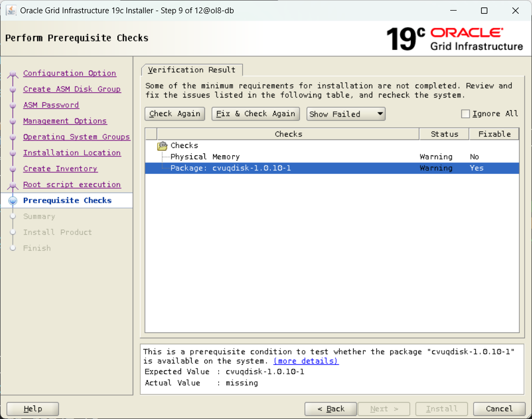Select the Package cvuqdisk-1.0.10-1 row

(332, 168)
